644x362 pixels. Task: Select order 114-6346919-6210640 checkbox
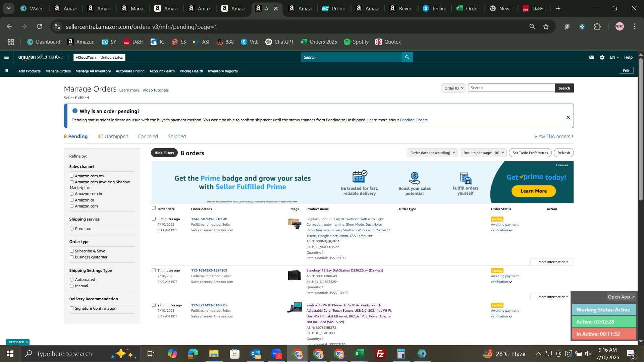[x=154, y=219]
